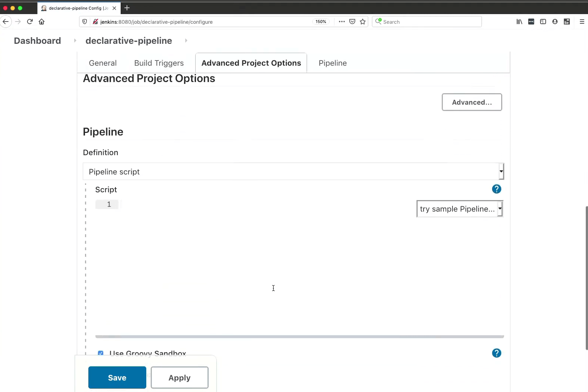Open the extension icon beside Library
The height and width of the screenshot is (392, 588).
coord(531,22)
